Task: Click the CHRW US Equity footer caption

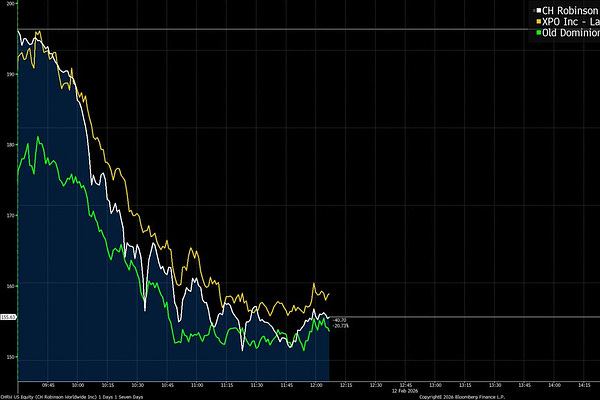Action: pos(72,397)
